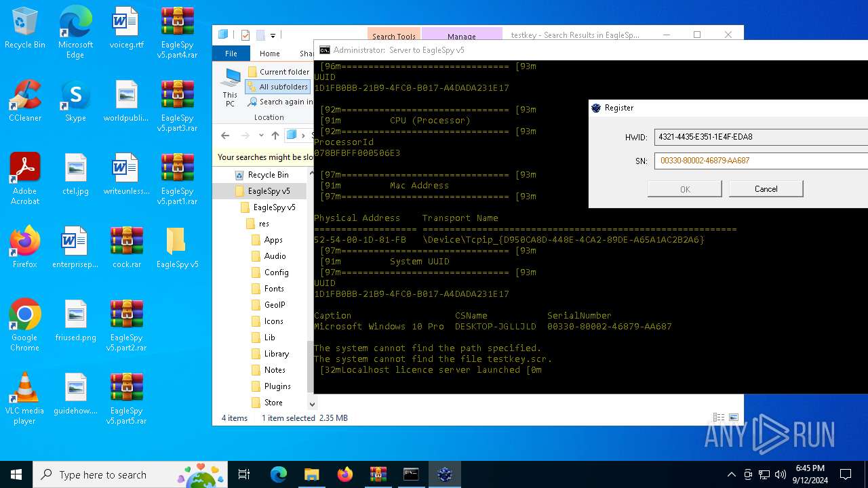Open Task View on taskbar

click(x=244, y=474)
